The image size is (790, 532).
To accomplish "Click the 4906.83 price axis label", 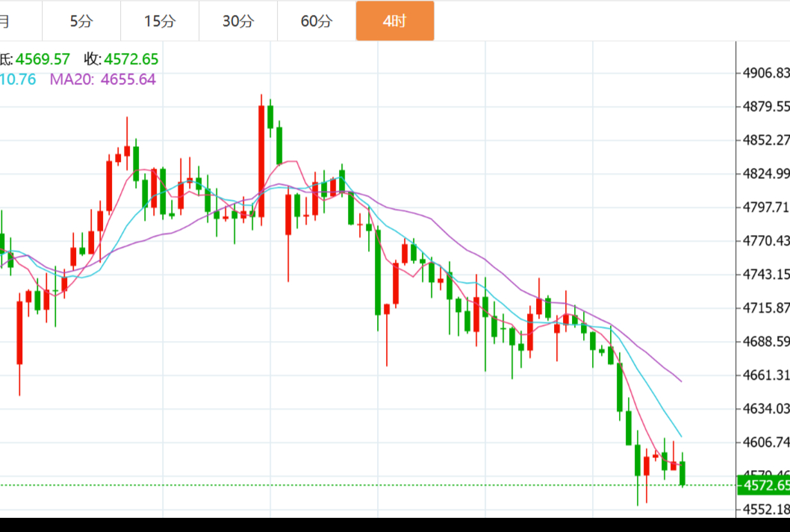I will tap(765, 73).
